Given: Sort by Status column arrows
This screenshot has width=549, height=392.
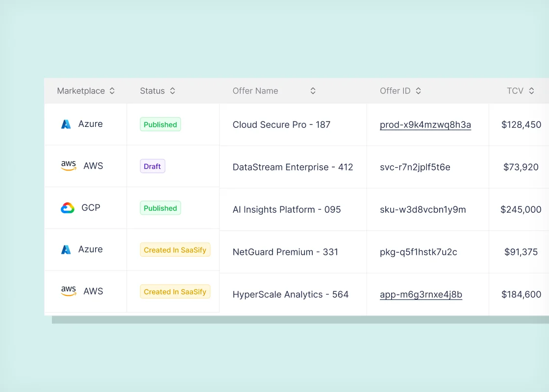Looking at the screenshot, I should [173, 91].
